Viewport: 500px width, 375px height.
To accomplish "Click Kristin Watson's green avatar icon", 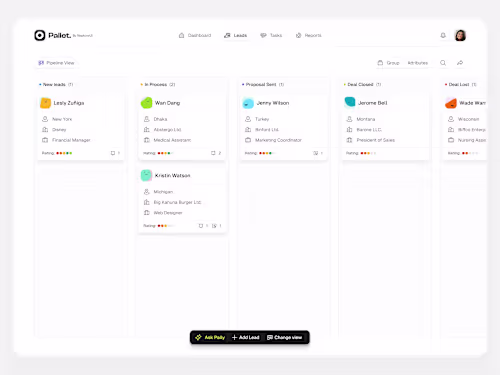I will [x=146, y=175].
